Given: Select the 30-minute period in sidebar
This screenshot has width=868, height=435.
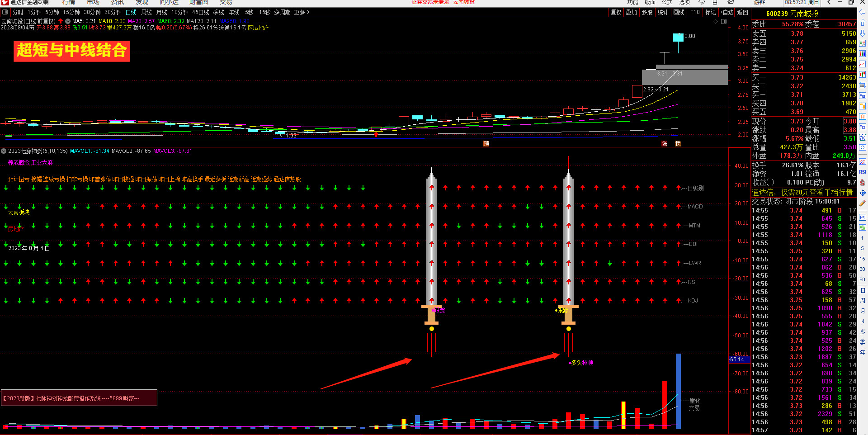Looking at the screenshot, I should 863,269.
